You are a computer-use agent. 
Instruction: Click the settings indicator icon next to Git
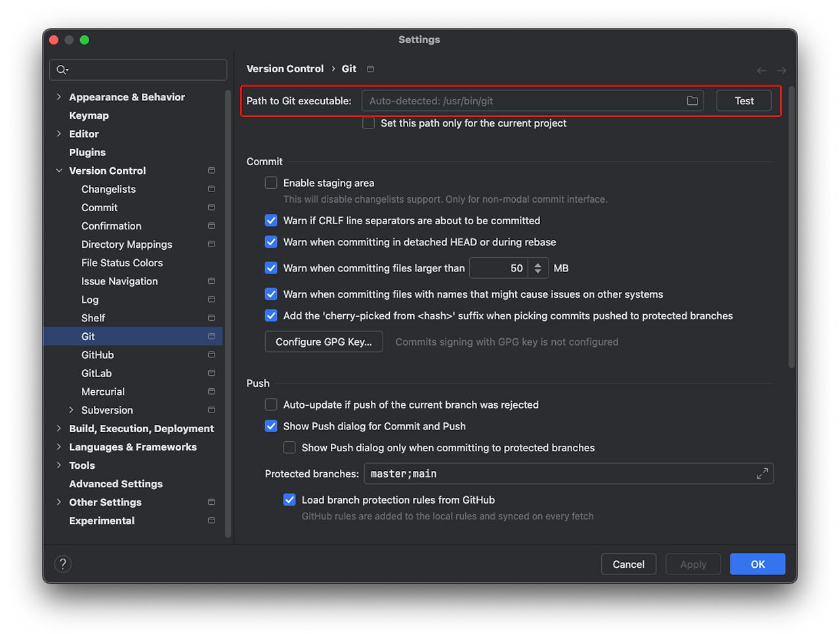click(211, 336)
